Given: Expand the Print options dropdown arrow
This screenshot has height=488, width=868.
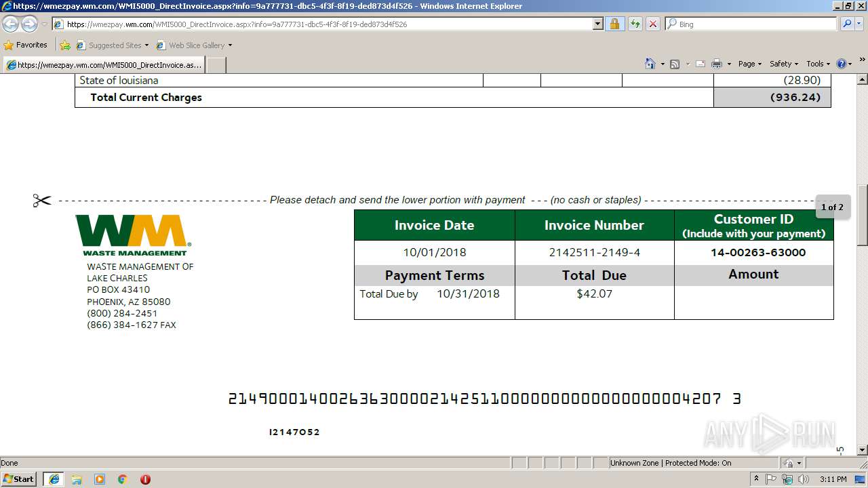Looking at the screenshot, I should (x=729, y=64).
